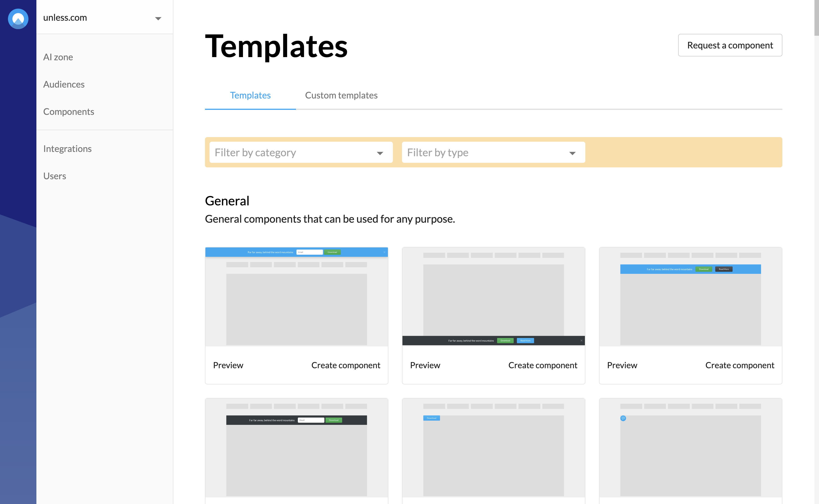Open the Filter by category dropdown
819x504 pixels.
[x=301, y=152]
